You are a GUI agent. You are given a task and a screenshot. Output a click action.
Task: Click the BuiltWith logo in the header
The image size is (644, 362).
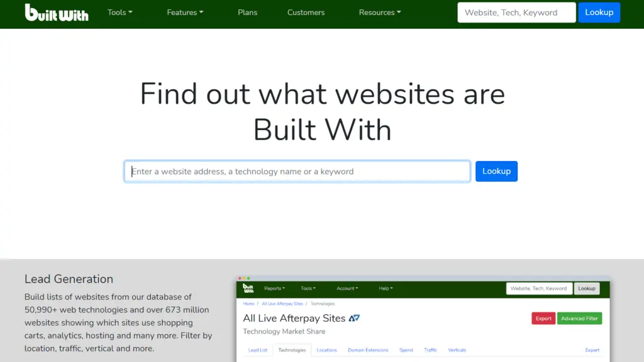coord(57,12)
